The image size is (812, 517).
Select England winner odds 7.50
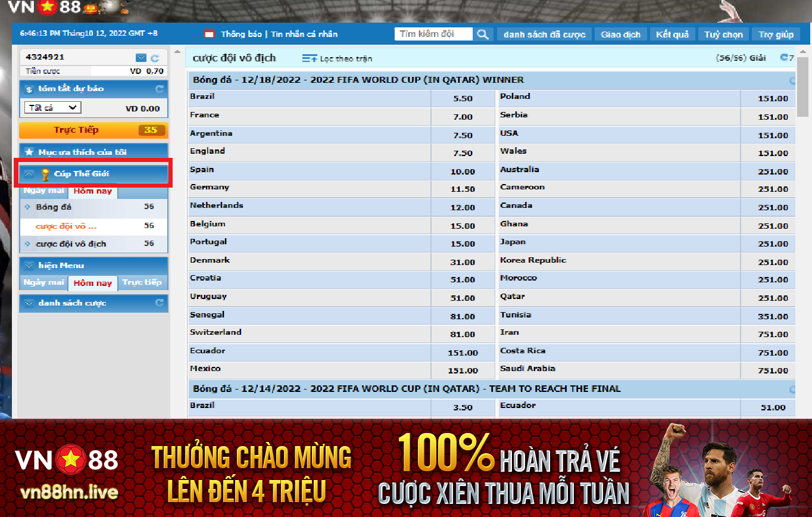463,153
